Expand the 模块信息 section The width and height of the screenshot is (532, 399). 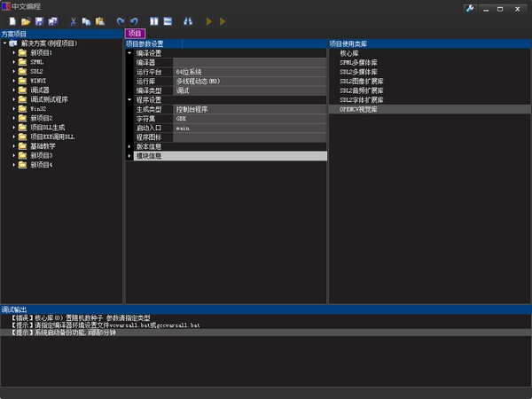129,156
